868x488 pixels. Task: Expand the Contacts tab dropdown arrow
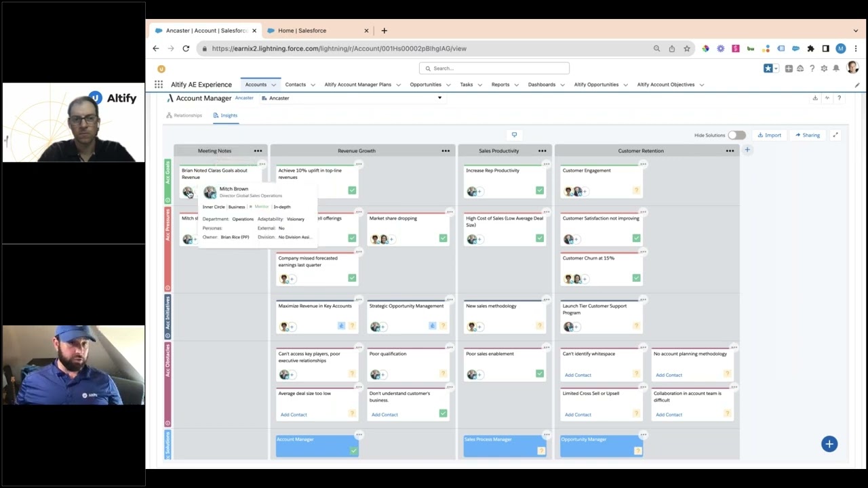pos(313,85)
